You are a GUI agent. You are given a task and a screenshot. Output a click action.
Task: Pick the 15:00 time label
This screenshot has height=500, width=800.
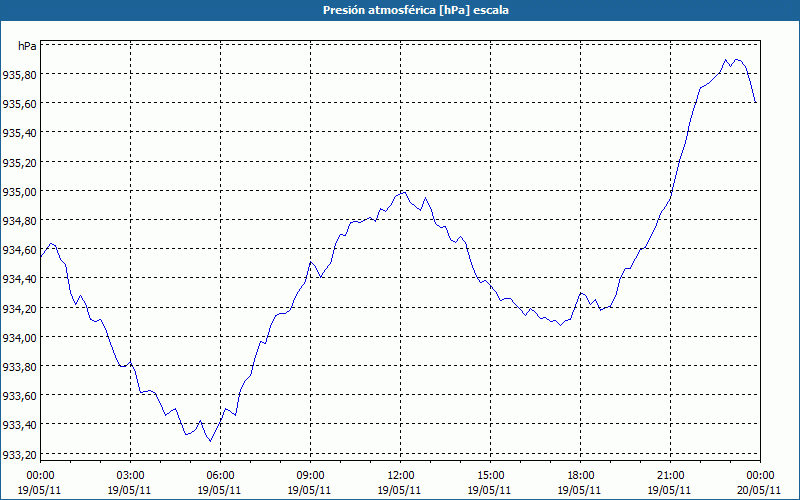[490, 476]
